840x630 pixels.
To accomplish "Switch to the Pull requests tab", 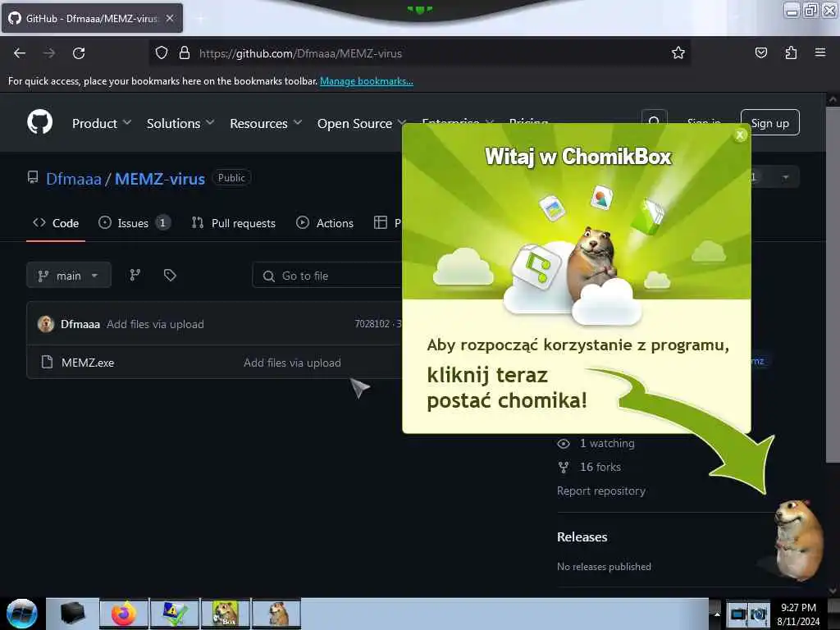I will [x=234, y=223].
